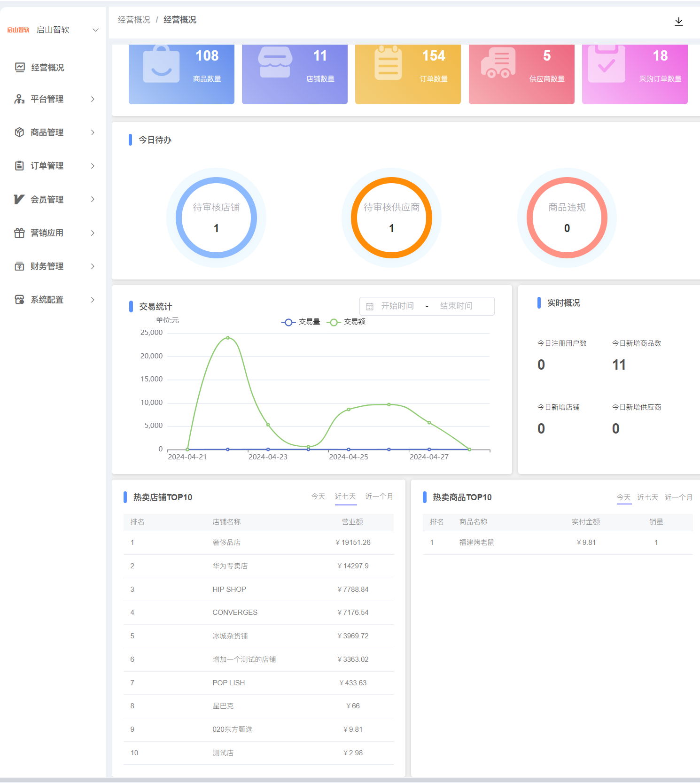The image size is (700, 783).
Task: Select 经营概况 in the sidebar
Action: tap(47, 68)
